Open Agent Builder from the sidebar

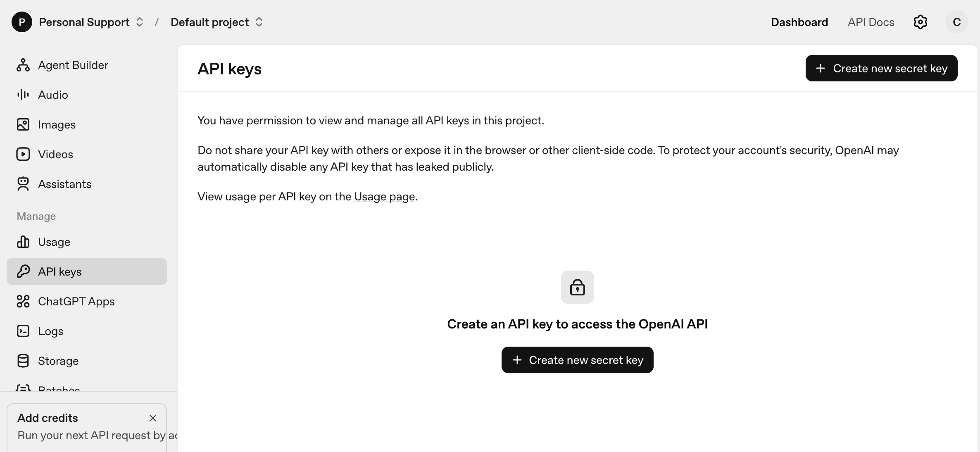(x=73, y=65)
